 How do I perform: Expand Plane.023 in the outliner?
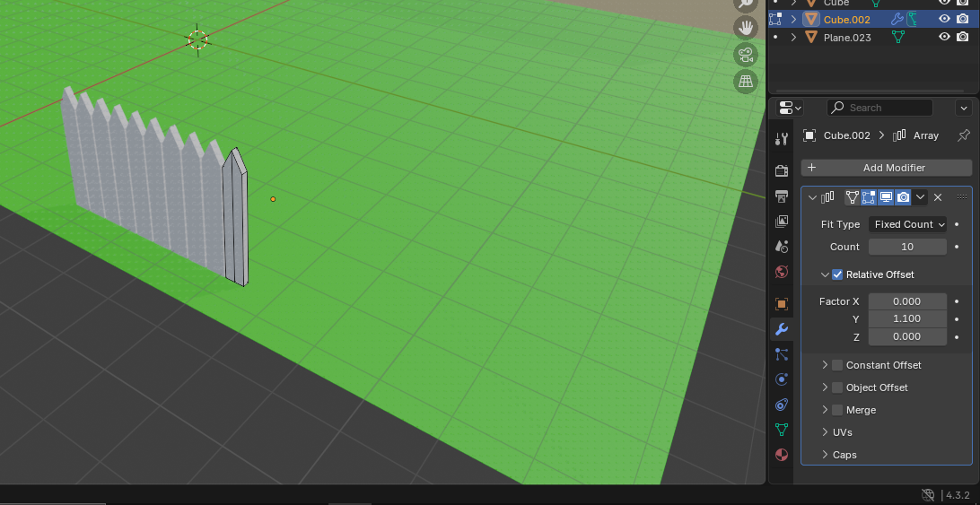[x=793, y=38]
